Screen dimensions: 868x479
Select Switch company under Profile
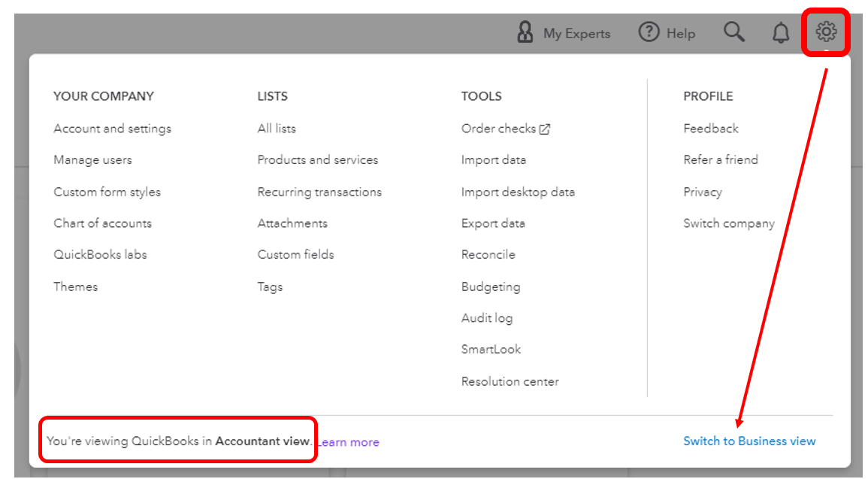click(x=728, y=223)
